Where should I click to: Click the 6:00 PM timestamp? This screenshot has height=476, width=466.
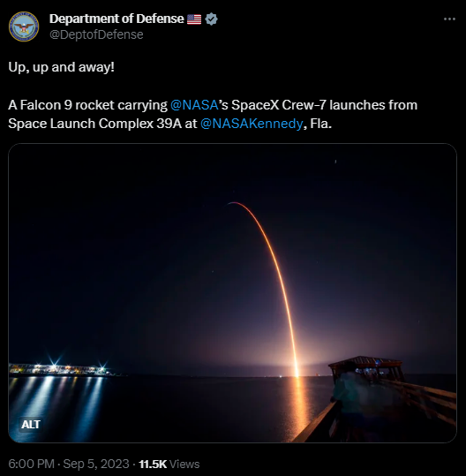pos(31,464)
